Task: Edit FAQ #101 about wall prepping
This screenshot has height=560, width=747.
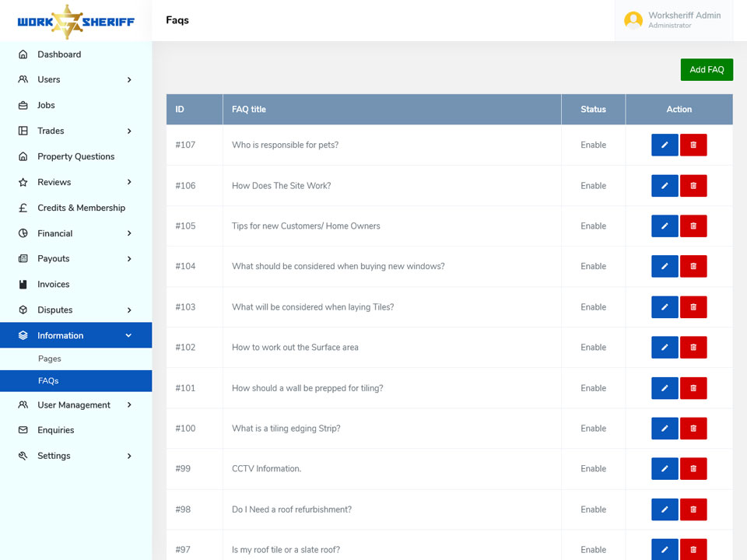Action: pyautogui.click(x=665, y=388)
